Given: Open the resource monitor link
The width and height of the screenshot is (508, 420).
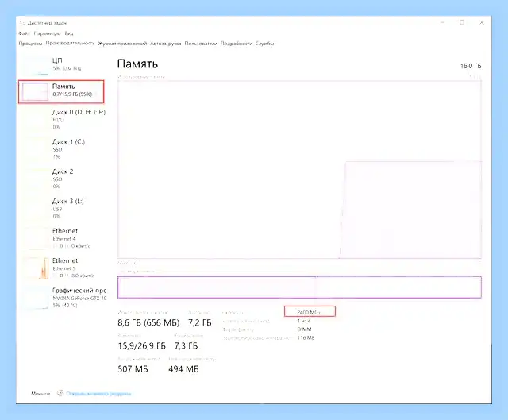Looking at the screenshot, I should pyautogui.click(x=98, y=394).
